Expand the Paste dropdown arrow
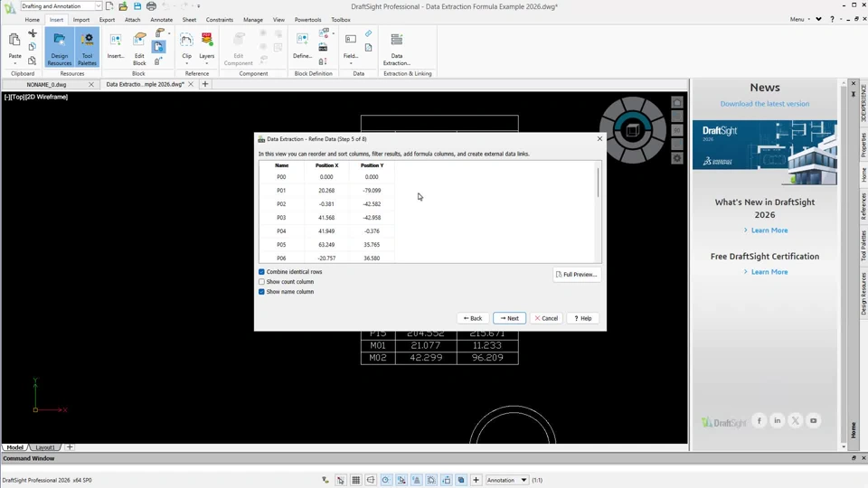 (15, 63)
